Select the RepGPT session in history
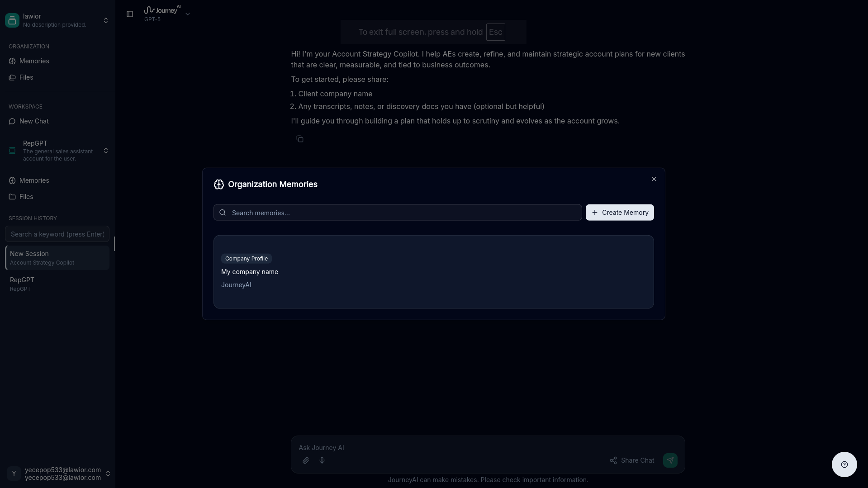This screenshot has height=488, width=868. pyautogui.click(x=57, y=284)
